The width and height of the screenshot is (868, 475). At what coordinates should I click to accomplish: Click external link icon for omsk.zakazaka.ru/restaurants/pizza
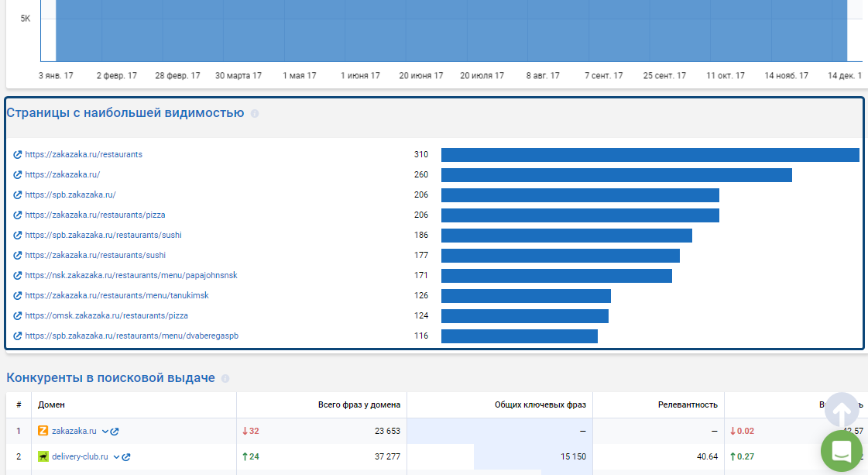18,316
